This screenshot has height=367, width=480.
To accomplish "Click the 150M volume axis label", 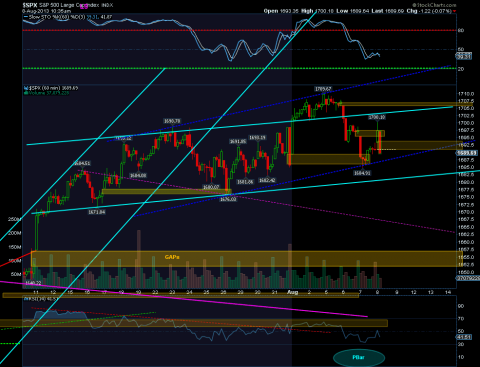I will pos(15,247).
